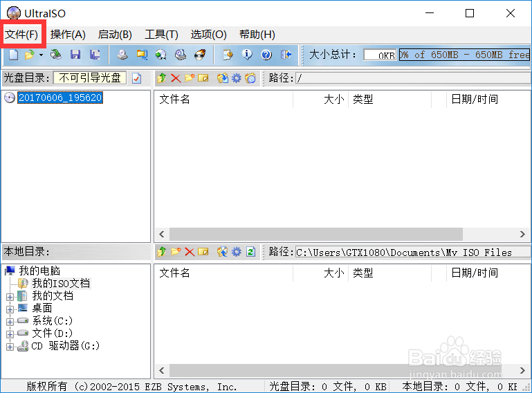This screenshot has height=393, width=532.
Task: Sort disc files by 日期/时间 column
Action: (x=488, y=100)
